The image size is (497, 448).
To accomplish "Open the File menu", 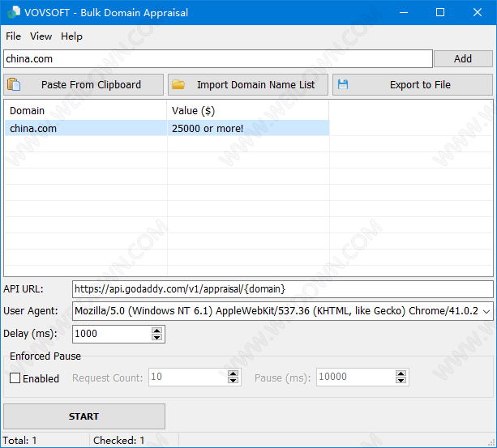I will click(x=13, y=36).
